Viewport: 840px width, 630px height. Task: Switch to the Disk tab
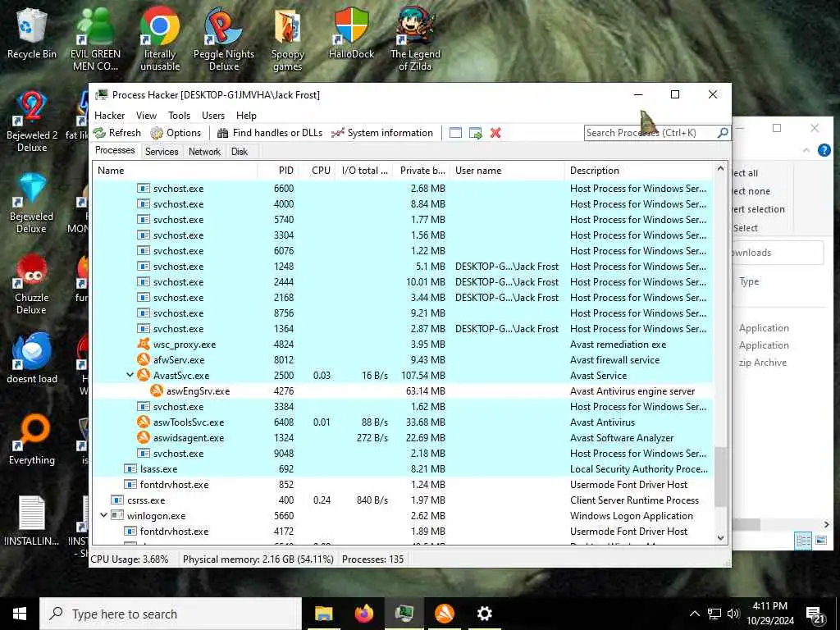[x=240, y=152]
